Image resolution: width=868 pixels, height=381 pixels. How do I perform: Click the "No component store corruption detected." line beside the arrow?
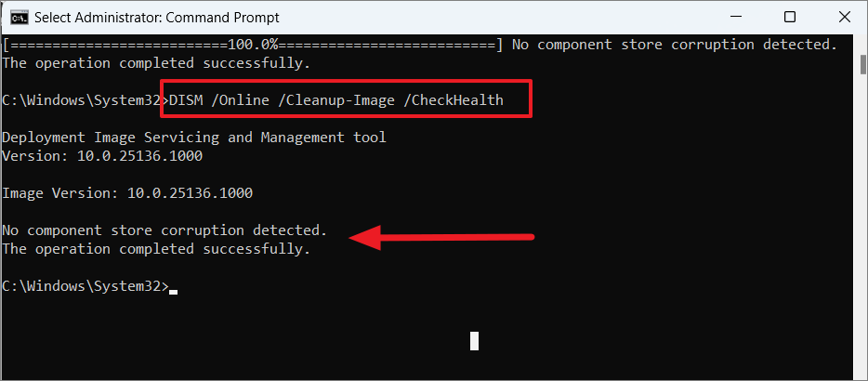point(165,230)
